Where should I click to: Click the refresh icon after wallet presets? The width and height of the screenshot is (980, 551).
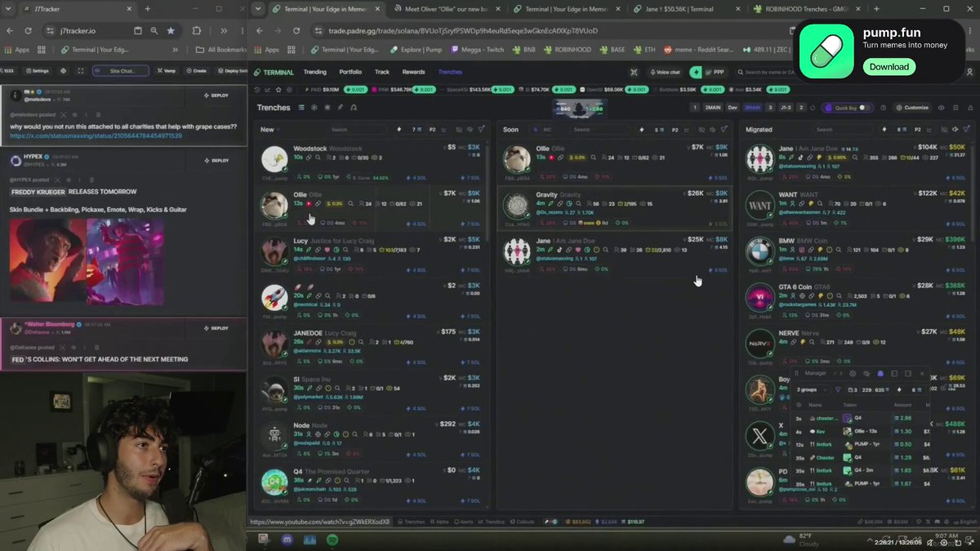(x=814, y=108)
